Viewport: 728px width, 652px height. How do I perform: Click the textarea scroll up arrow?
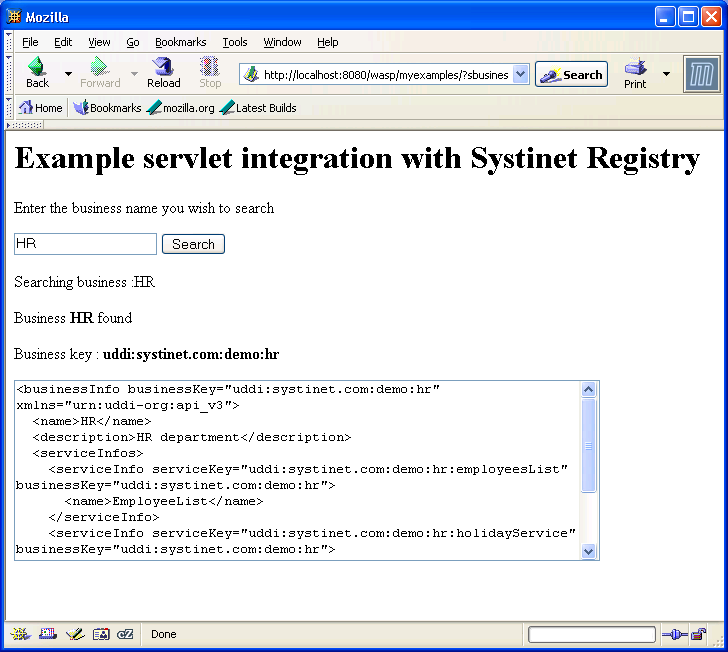click(x=588, y=390)
